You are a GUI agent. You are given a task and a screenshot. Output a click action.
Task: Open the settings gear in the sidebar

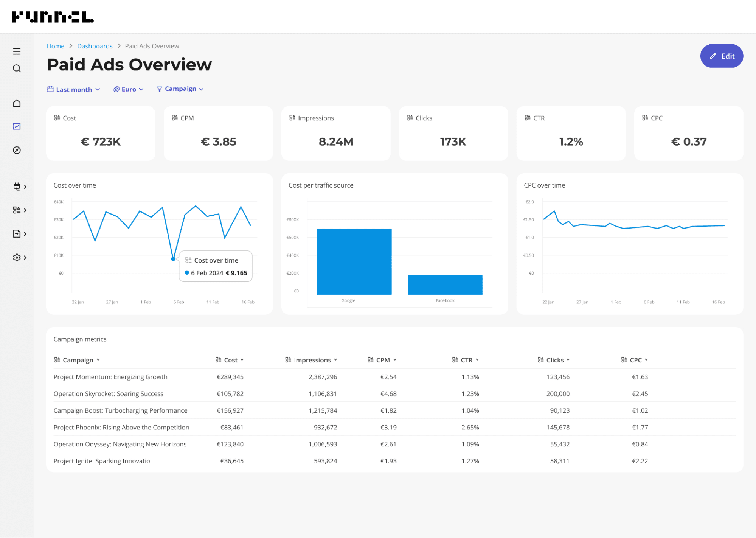pyautogui.click(x=17, y=257)
